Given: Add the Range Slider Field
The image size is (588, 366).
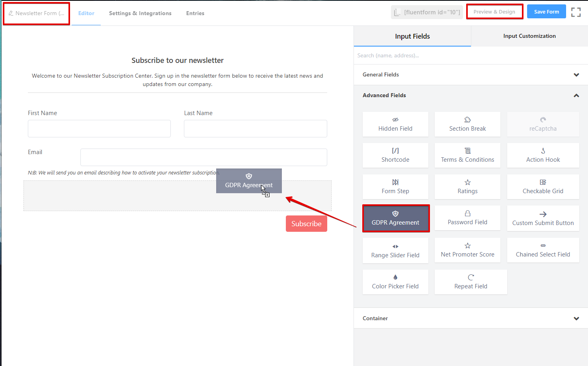Looking at the screenshot, I should [395, 250].
